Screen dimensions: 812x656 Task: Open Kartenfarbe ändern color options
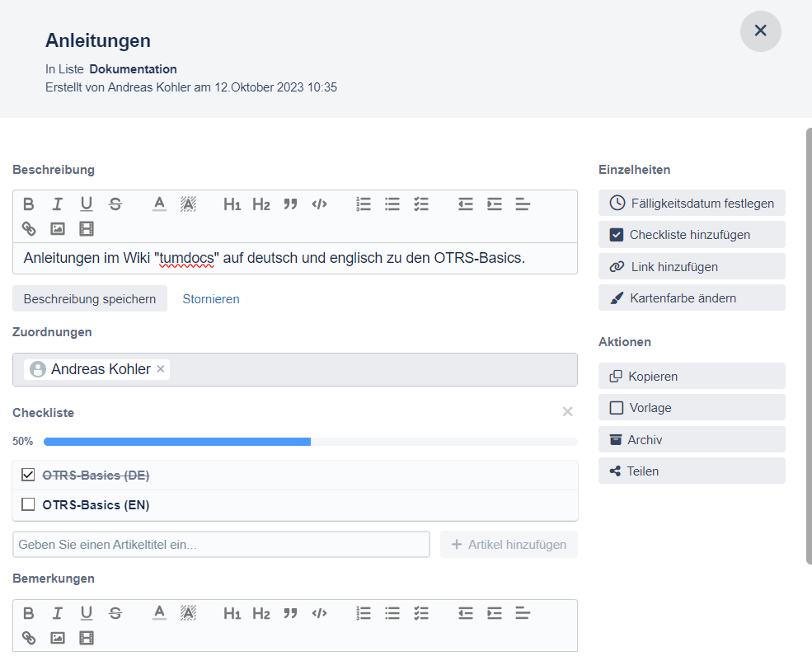point(692,298)
